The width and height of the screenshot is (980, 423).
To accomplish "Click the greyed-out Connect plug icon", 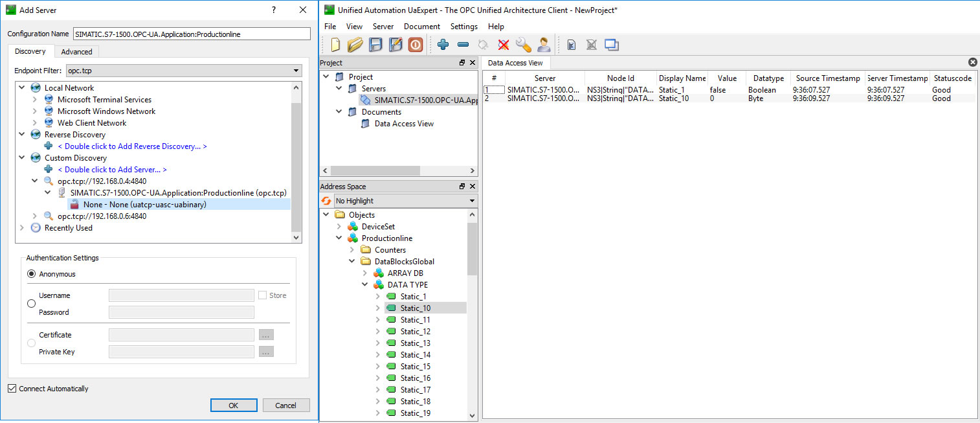I will point(483,45).
